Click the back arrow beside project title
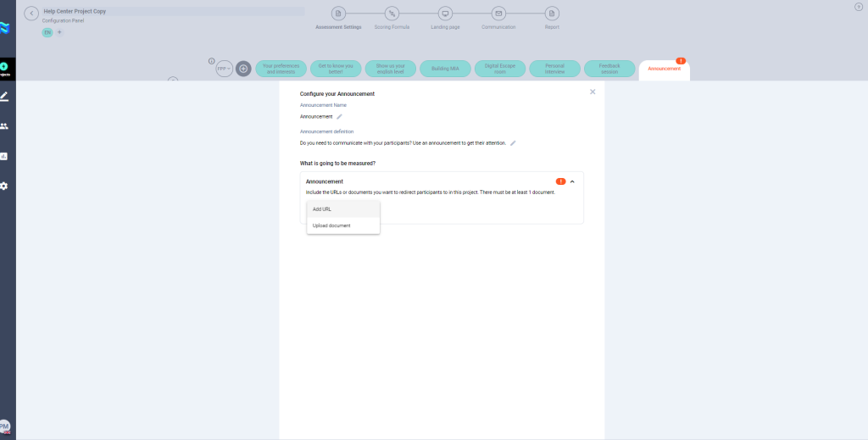Viewport: 868px width, 440px height. click(31, 14)
